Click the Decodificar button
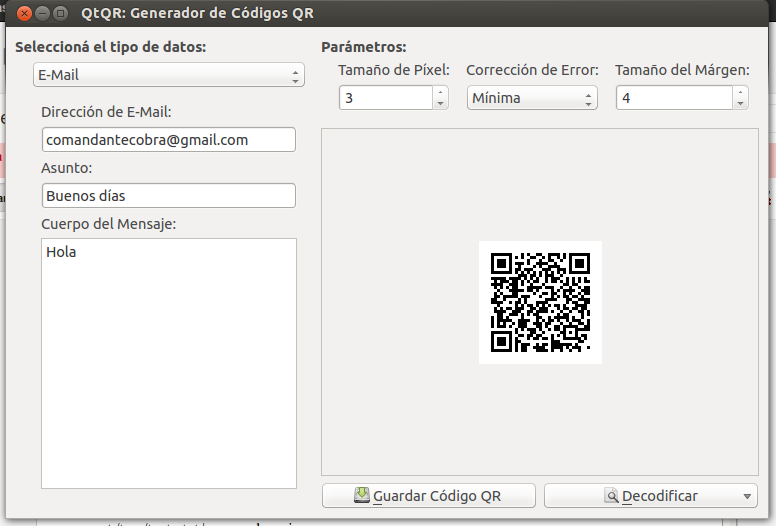The image size is (776, 526). [x=651, y=496]
